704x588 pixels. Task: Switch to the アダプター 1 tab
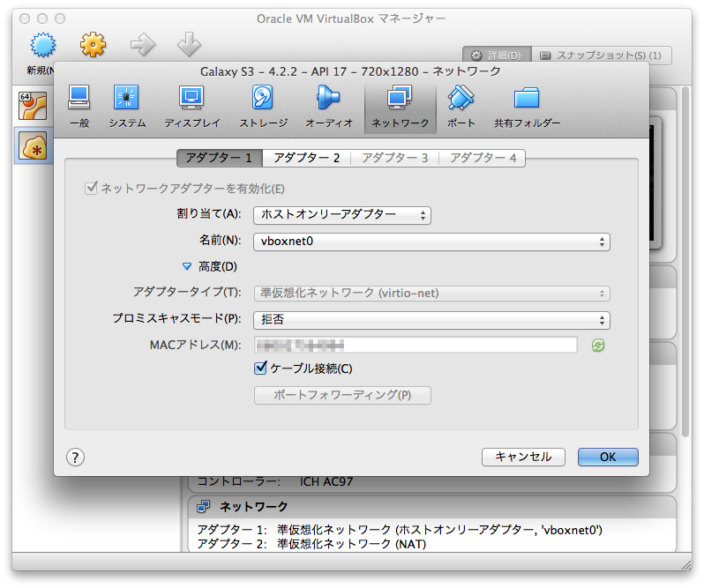(x=219, y=158)
